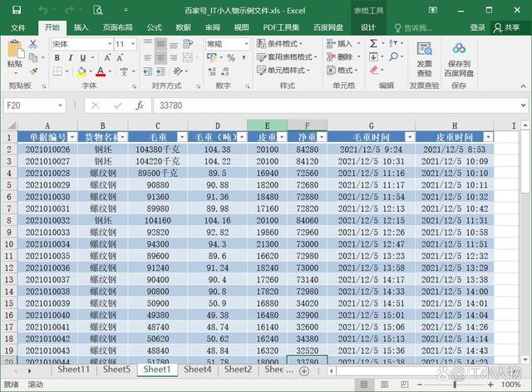Switch to the Sheet4 worksheet tab

197,370
